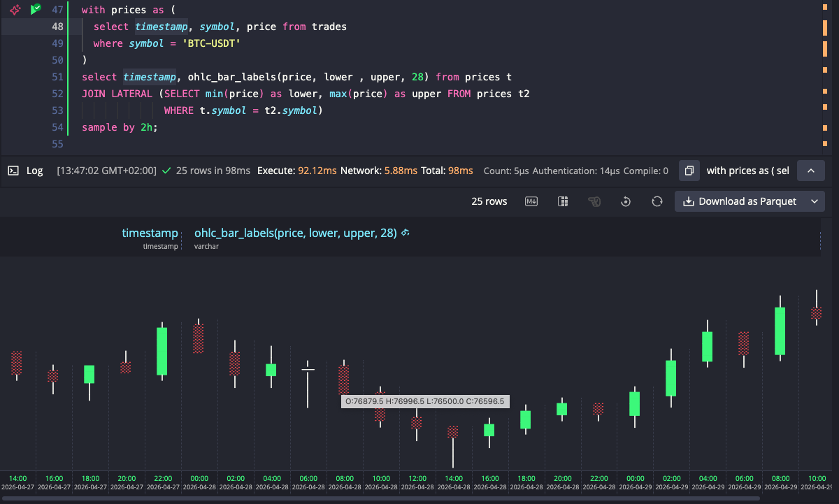The image size is (839, 504).
Task: Click the AI sparkle icon beside line 47
Action: point(14,10)
